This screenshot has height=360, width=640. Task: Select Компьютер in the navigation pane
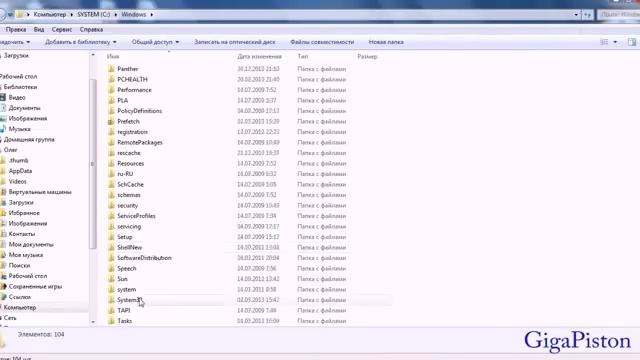(x=20, y=307)
